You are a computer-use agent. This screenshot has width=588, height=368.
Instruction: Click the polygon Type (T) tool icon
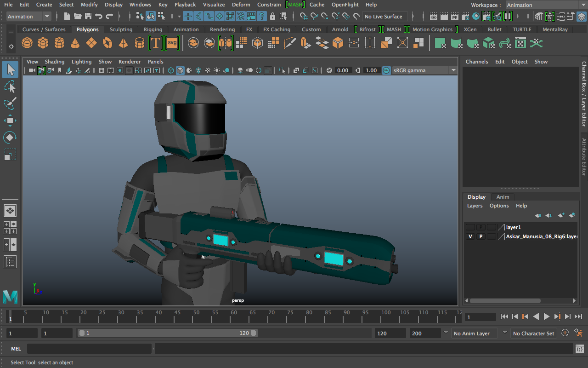pos(156,43)
